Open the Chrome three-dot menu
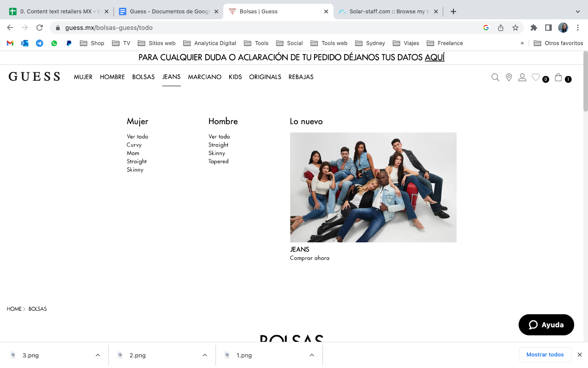This screenshot has height=368, width=588. (578, 28)
